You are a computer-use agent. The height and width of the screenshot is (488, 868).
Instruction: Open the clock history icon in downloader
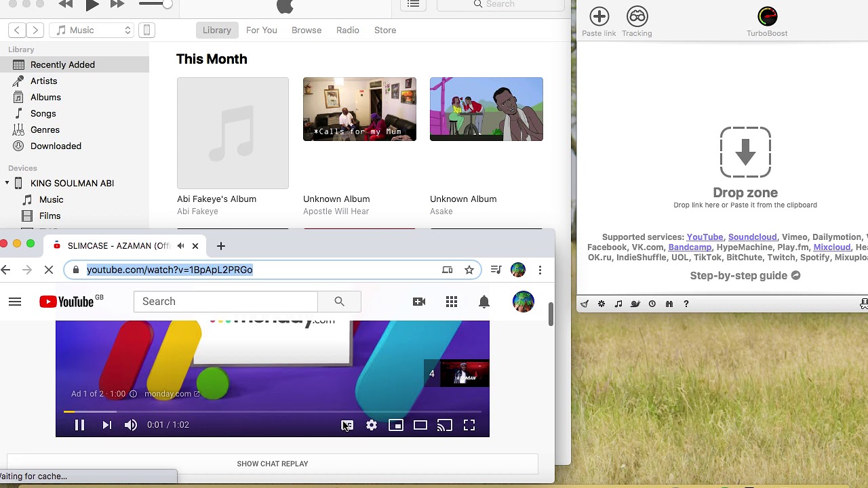pos(652,304)
